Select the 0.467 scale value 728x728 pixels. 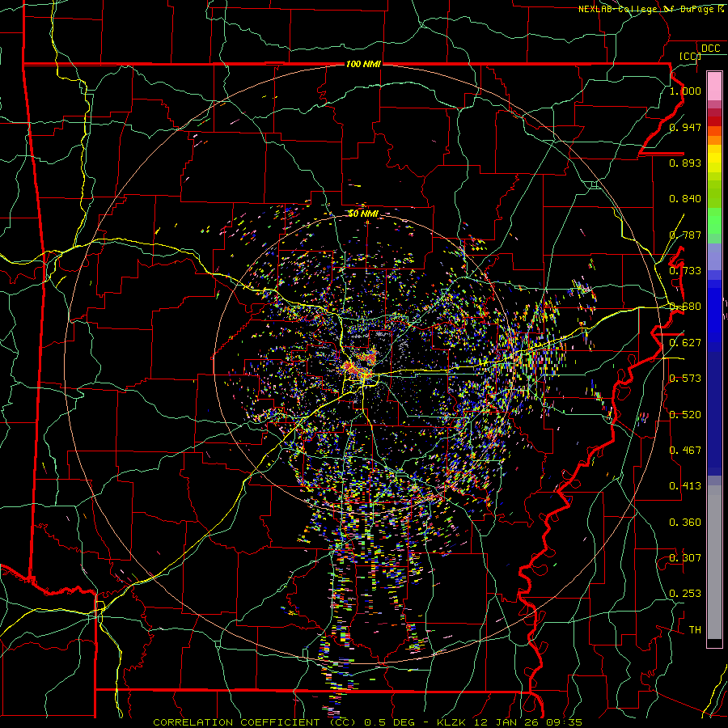(x=685, y=451)
